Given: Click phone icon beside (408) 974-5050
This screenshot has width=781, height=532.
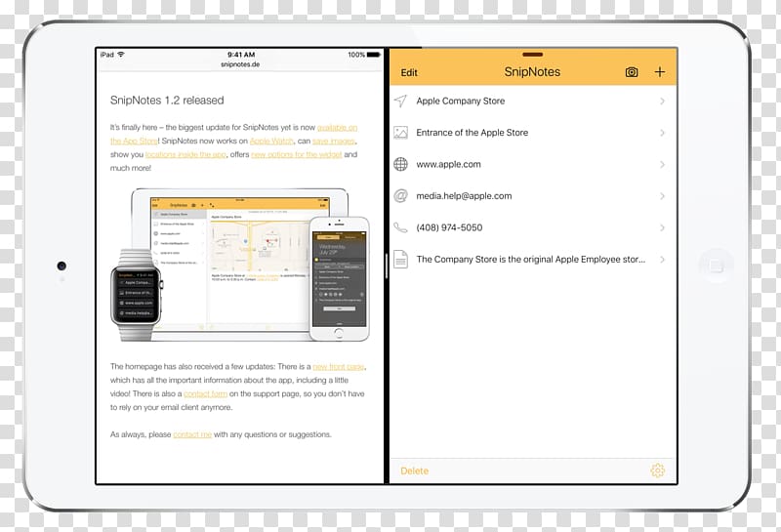Looking at the screenshot, I should pyautogui.click(x=400, y=227).
